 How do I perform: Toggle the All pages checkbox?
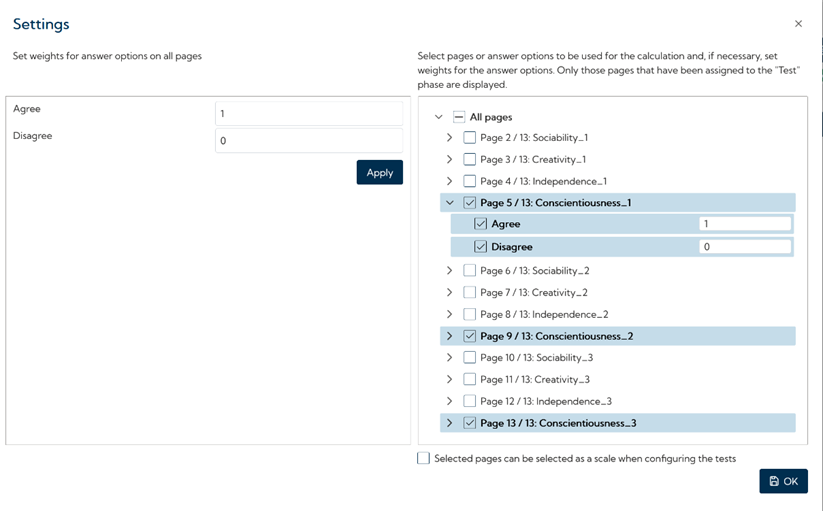[x=459, y=117]
